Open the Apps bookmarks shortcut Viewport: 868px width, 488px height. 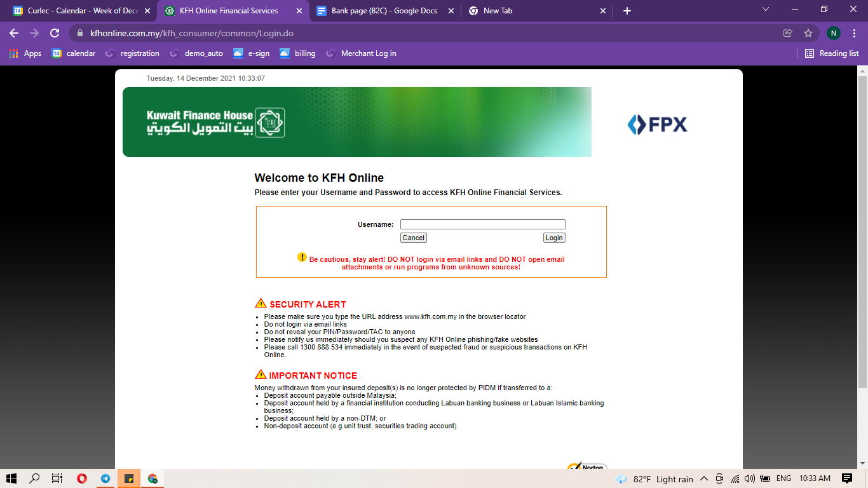coord(25,53)
